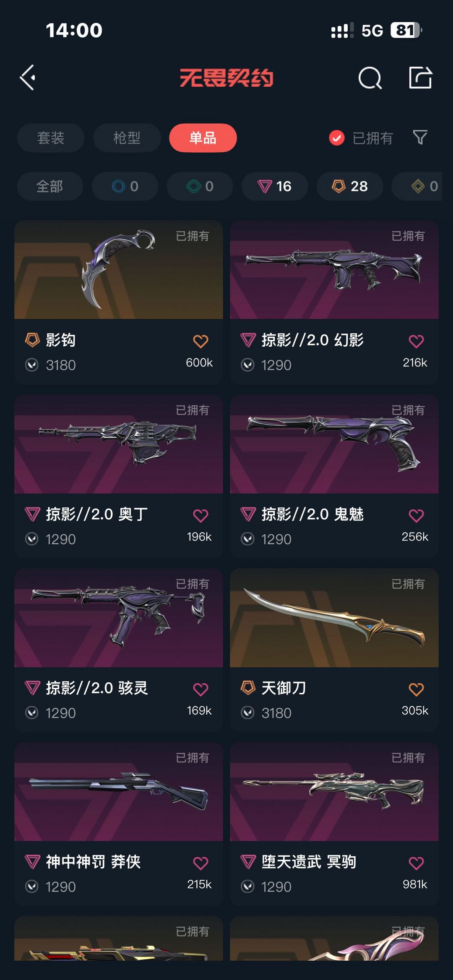This screenshot has width=453, height=980.
Task: Select the green tier filter chip
Action: [200, 186]
